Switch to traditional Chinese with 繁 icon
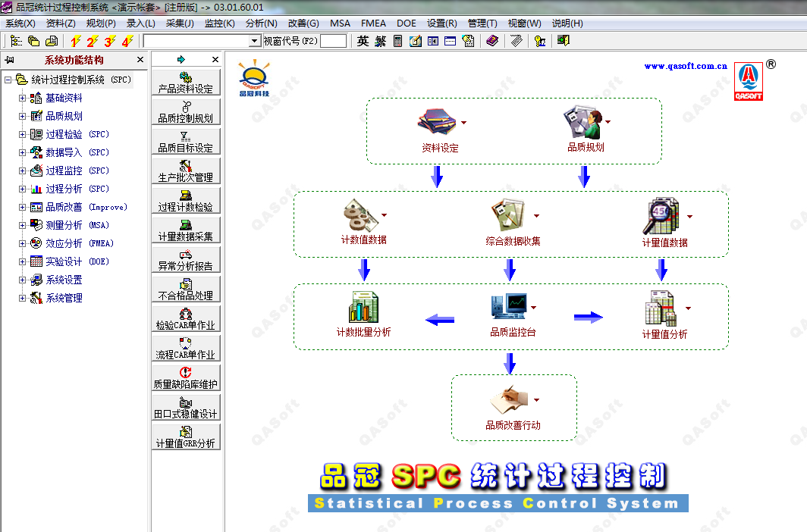The height and width of the screenshot is (532, 807). (x=380, y=41)
